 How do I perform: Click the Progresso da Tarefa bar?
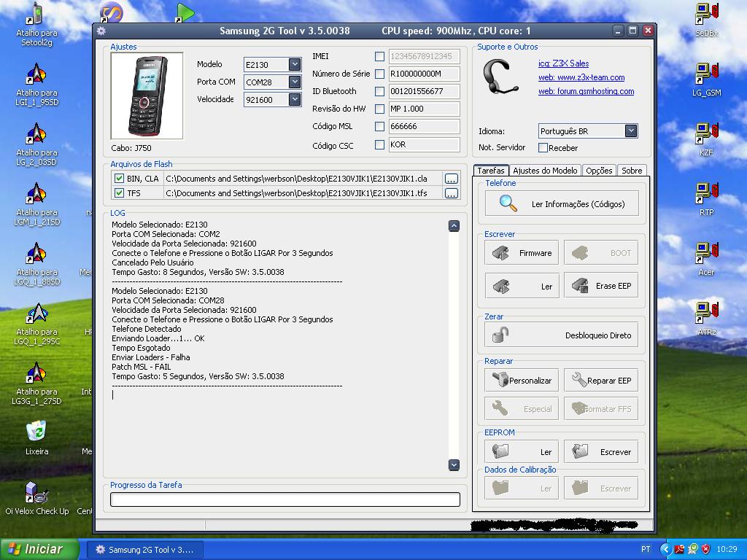(285, 499)
